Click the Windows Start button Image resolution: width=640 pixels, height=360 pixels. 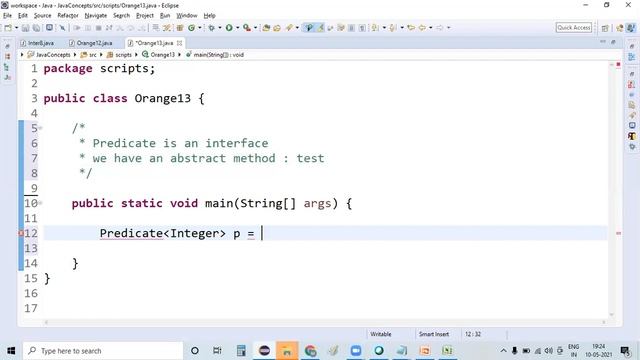point(11,351)
